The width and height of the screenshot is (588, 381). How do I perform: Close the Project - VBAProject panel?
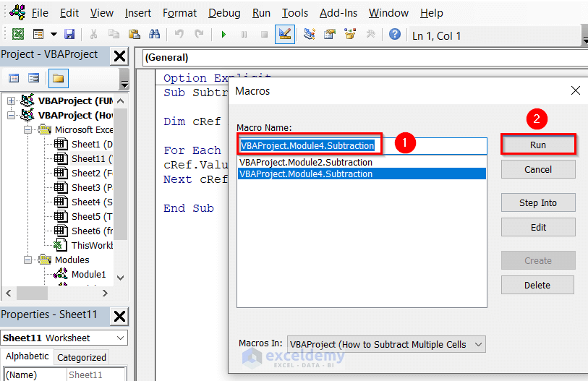[x=119, y=56]
